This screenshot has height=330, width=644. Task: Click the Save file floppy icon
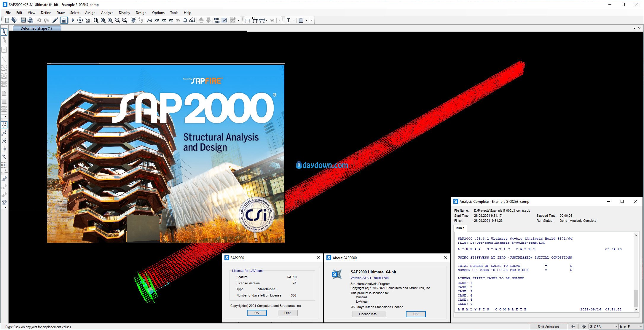pyautogui.click(x=23, y=20)
